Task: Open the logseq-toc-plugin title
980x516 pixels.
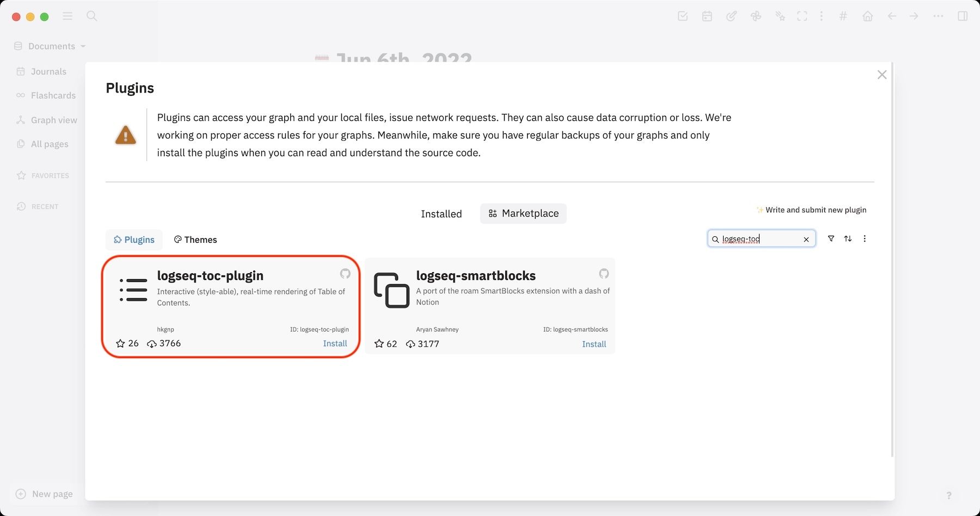Action: point(210,276)
